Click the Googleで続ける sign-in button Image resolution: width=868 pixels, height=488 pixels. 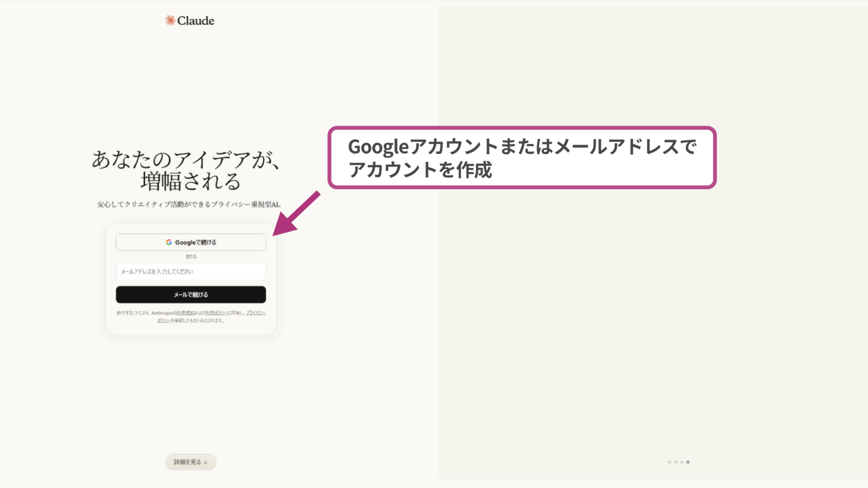(x=191, y=242)
